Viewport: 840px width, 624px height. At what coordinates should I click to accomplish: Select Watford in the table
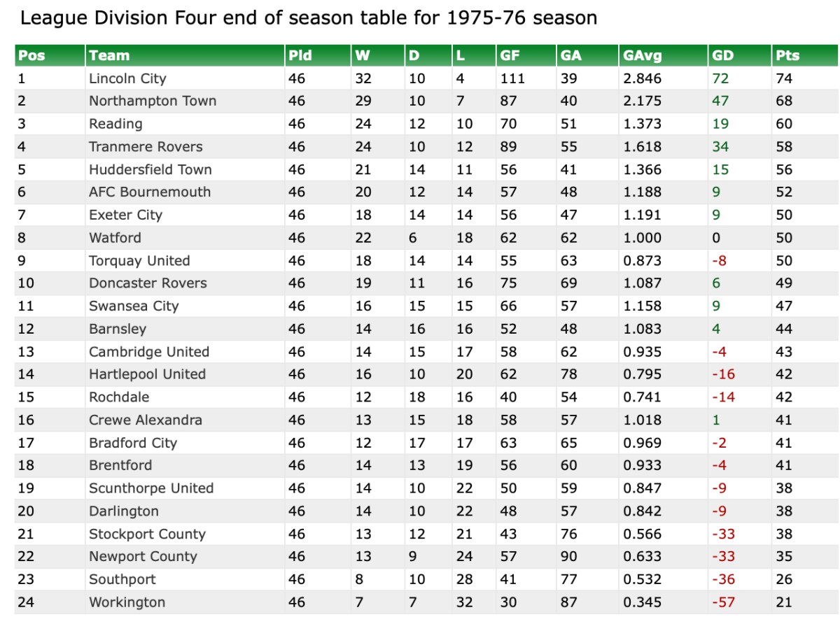[x=115, y=238]
